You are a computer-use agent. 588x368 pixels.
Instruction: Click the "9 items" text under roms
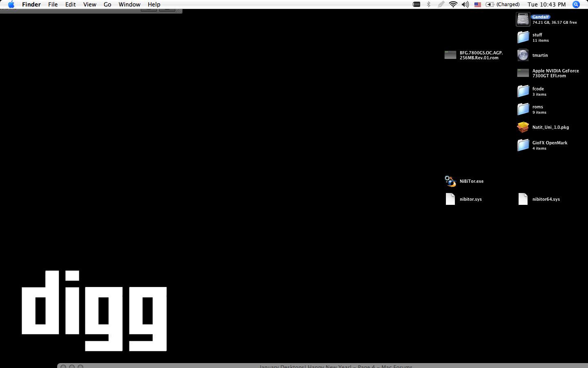[539, 112]
